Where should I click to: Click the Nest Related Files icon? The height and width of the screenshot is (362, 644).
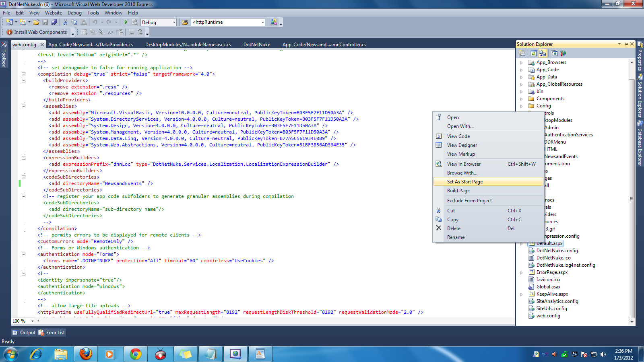(543, 53)
